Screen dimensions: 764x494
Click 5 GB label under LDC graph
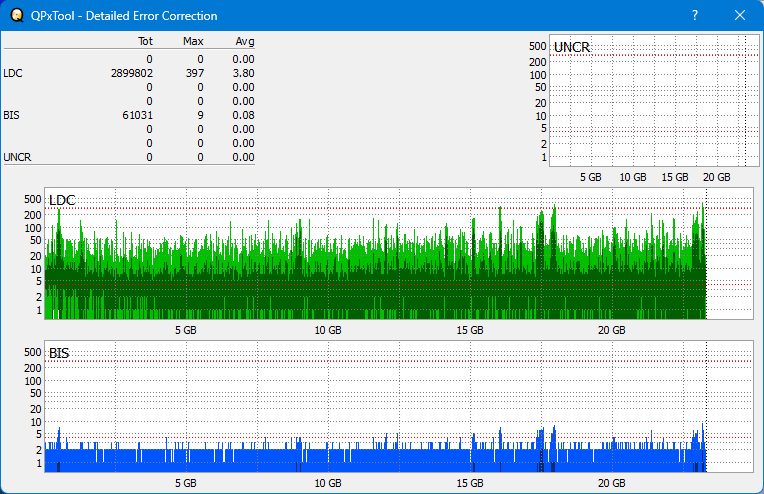186,330
